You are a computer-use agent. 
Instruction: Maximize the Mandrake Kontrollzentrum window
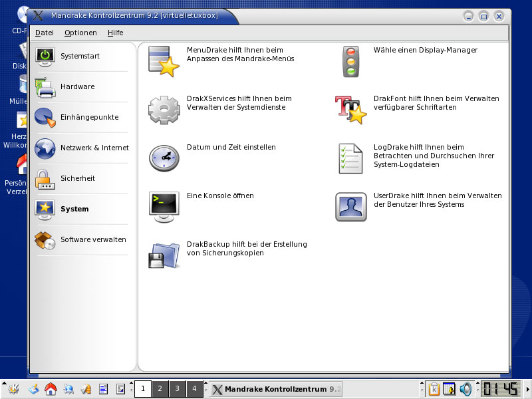point(484,16)
